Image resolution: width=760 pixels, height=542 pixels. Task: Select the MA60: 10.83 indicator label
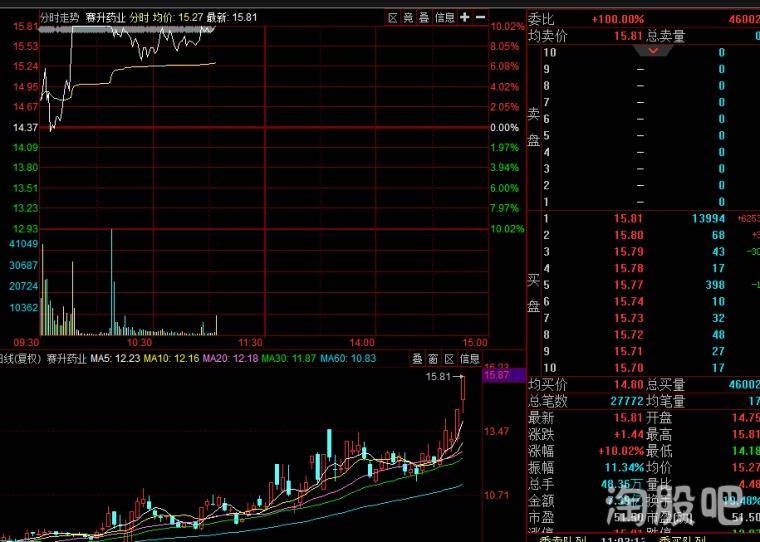tap(348, 359)
